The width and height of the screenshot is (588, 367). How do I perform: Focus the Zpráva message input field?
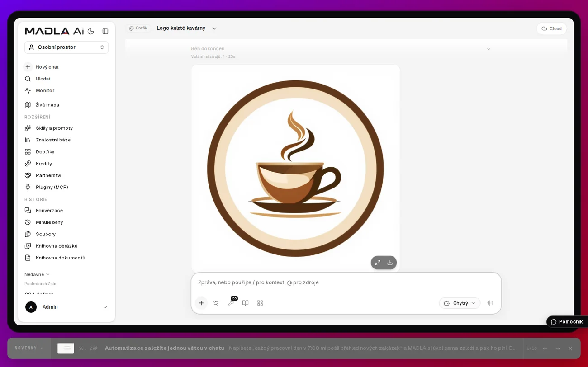pyautogui.click(x=346, y=282)
